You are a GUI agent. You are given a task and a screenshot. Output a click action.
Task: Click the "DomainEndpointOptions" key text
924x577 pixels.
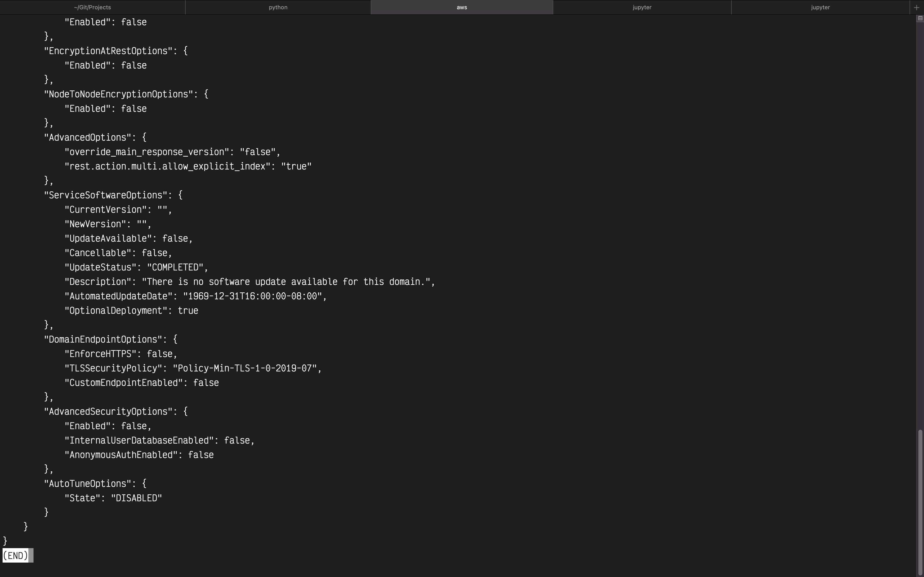[x=103, y=340]
